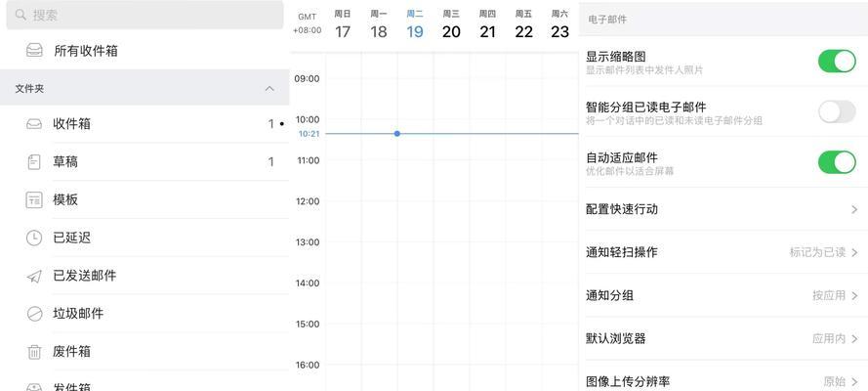
Task: Open the 通知轻扫操作 setting label
Action: [x=622, y=252]
